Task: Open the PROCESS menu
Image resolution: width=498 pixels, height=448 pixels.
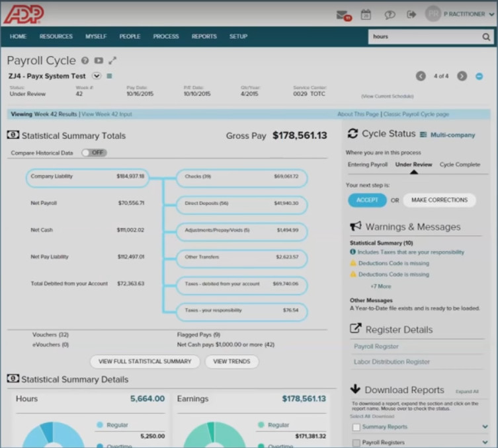Action: (x=166, y=36)
